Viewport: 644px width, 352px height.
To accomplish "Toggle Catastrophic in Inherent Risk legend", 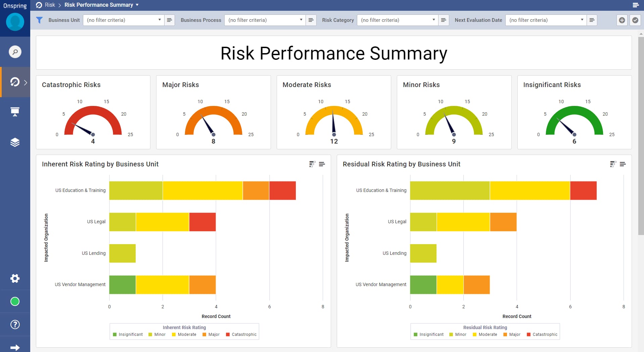I will 241,335.
